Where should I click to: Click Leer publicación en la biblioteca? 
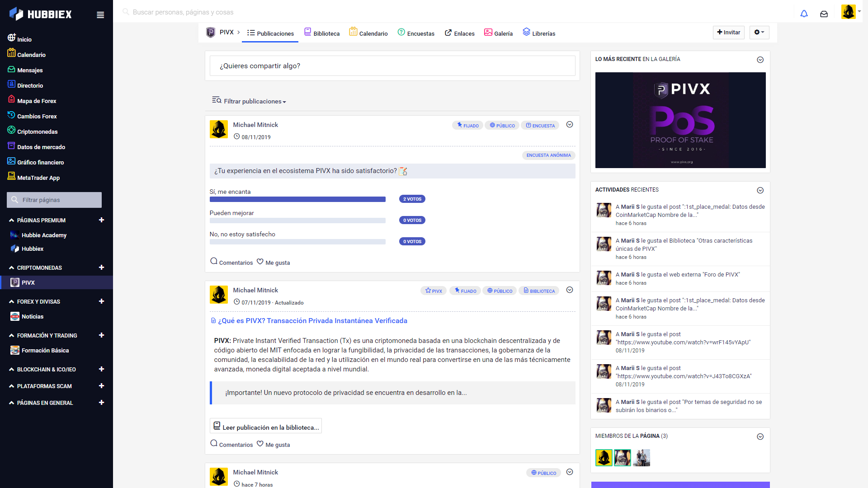point(266,426)
